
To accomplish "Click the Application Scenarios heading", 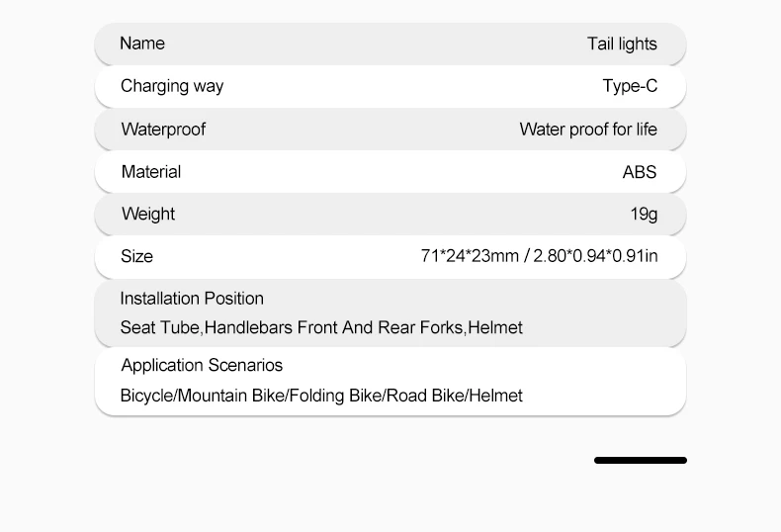I will pyautogui.click(x=202, y=366).
